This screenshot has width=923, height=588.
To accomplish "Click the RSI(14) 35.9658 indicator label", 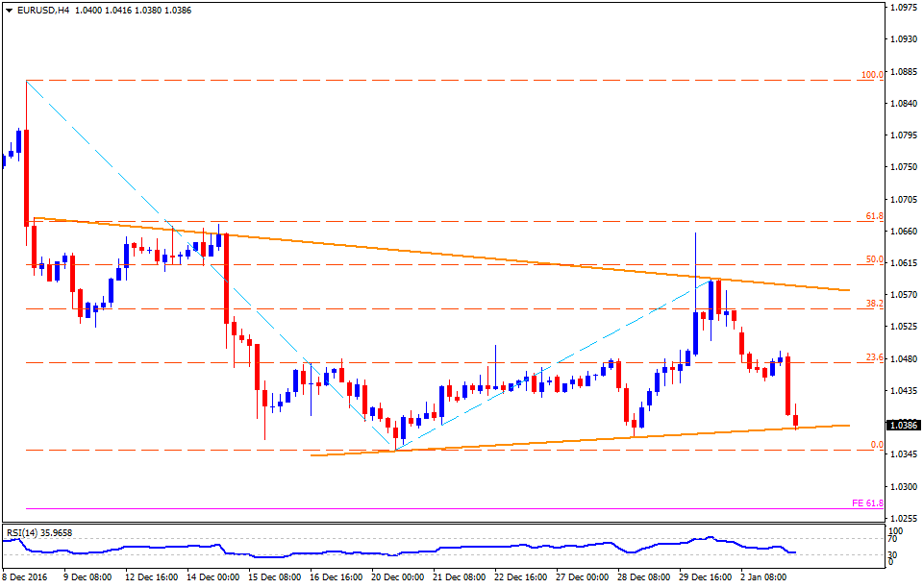I will [x=39, y=532].
